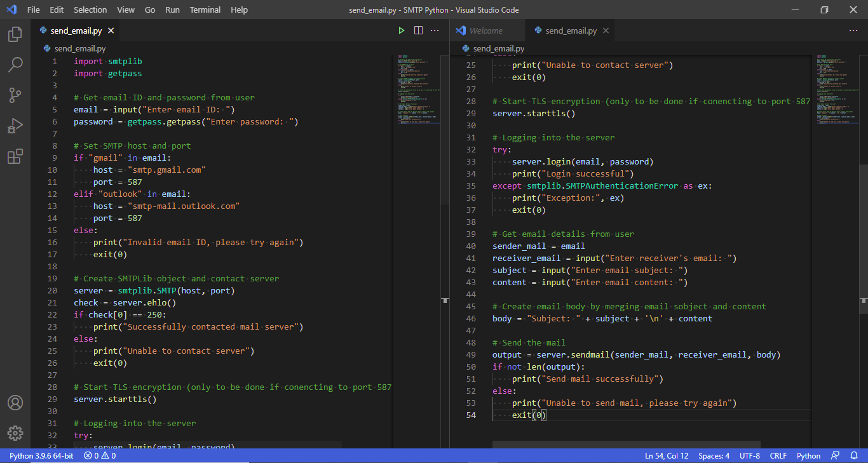Open the Manage gear settings icon

15,433
